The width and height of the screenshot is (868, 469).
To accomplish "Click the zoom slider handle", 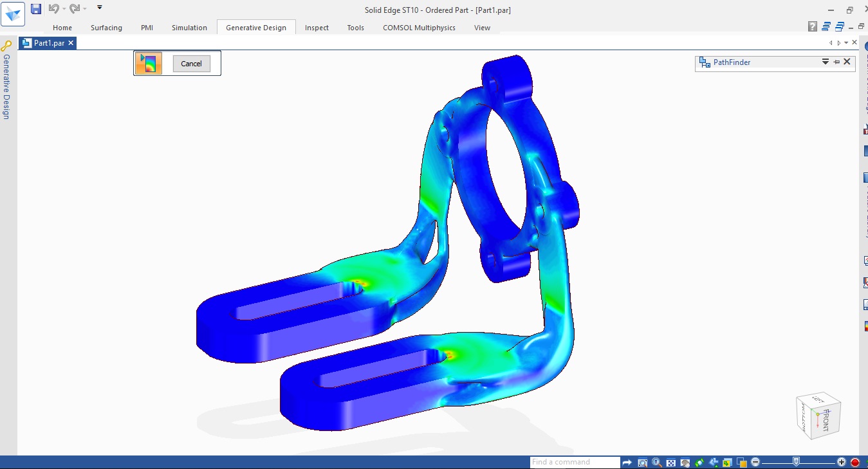I will click(x=797, y=461).
